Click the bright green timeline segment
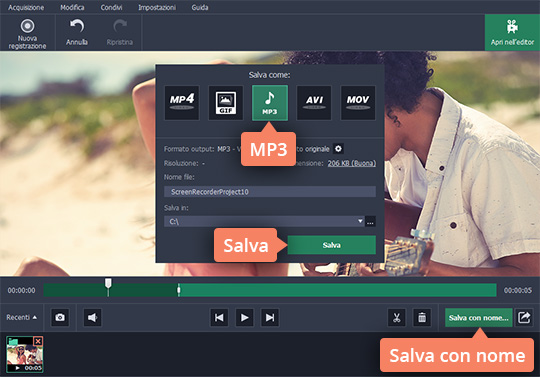The image size is (540, 377). [338, 290]
